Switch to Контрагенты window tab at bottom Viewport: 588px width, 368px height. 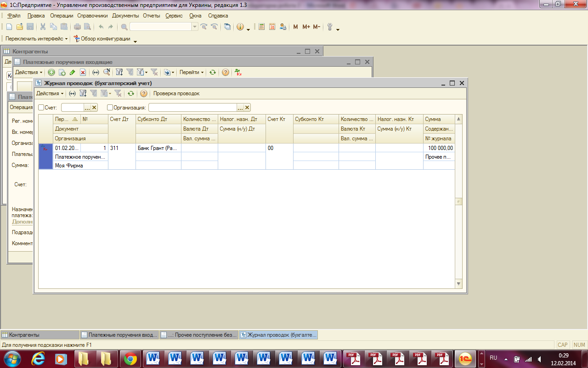[x=40, y=335]
